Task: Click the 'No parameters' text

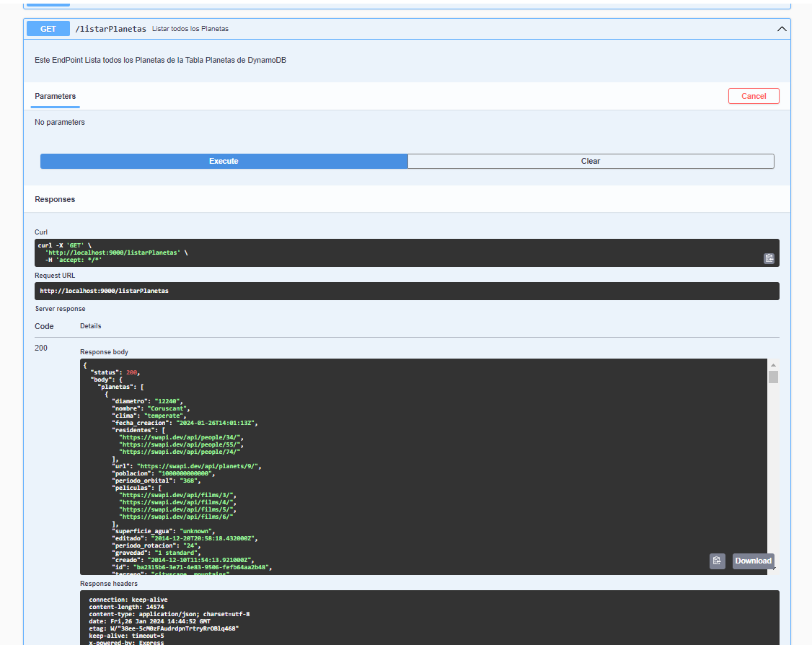Action: pos(60,122)
